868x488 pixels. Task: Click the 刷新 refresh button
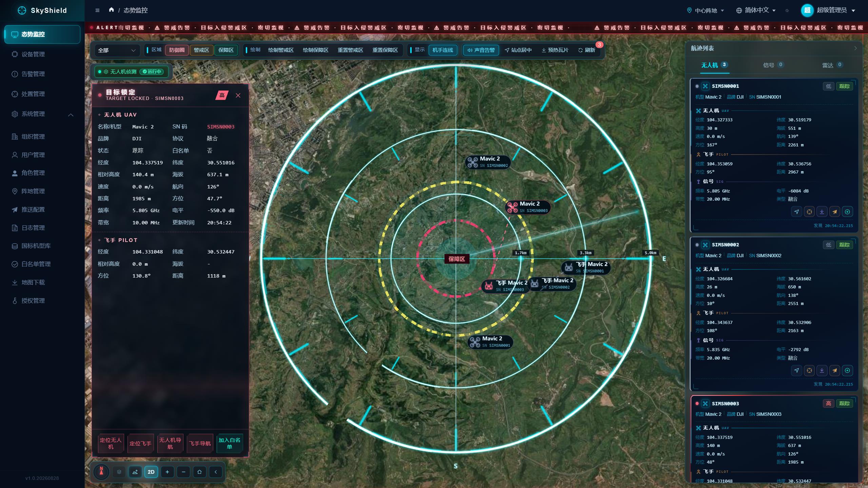tap(587, 50)
